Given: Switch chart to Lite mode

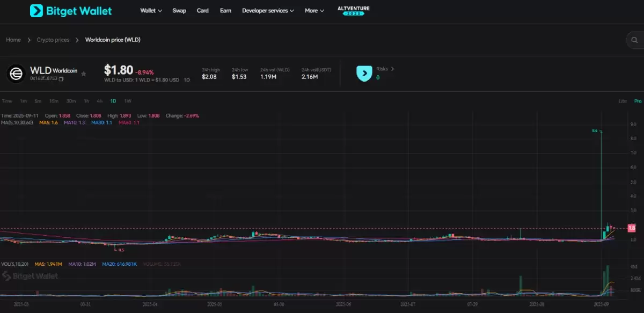Looking at the screenshot, I should tap(623, 100).
